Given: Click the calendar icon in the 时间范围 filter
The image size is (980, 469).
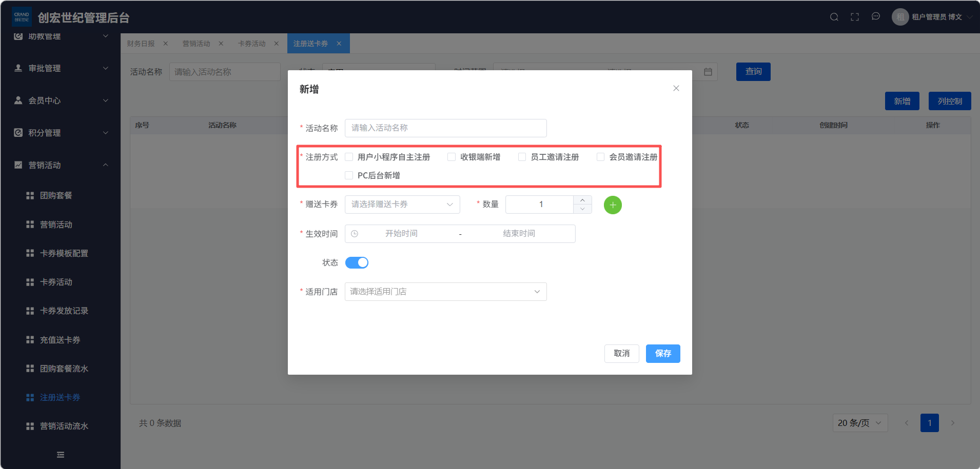Looking at the screenshot, I should click(708, 72).
